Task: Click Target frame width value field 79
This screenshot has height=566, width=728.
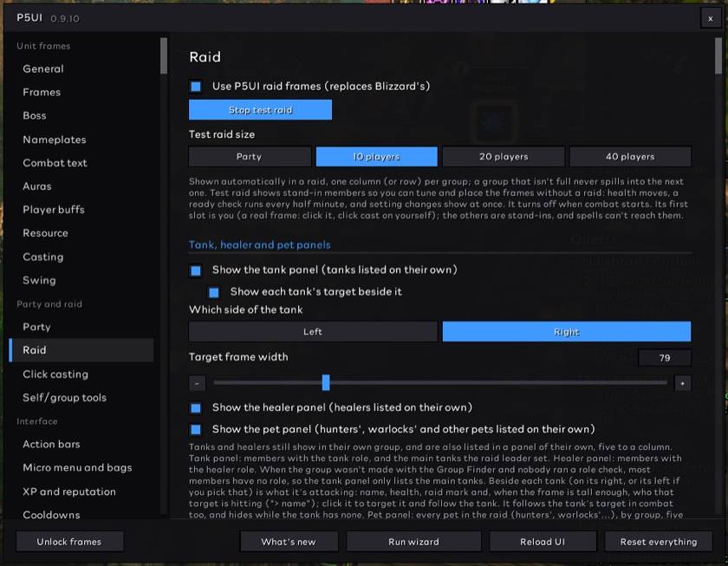Action: point(665,358)
